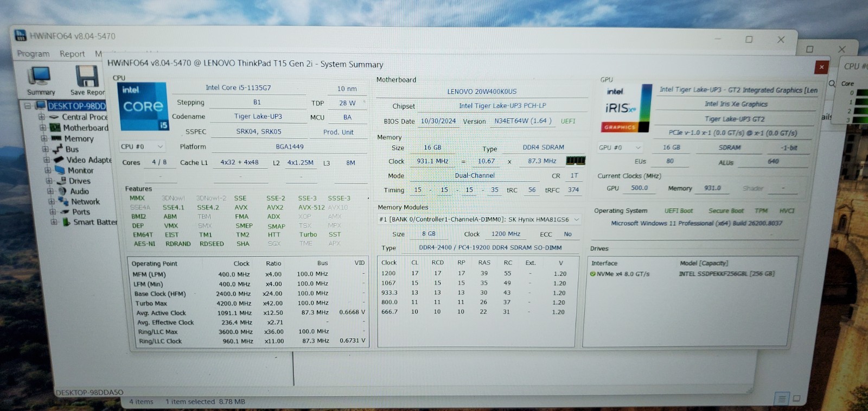Click the Intel Tiger Lake-UP3 PCH-LP chipset field
Screen dimensions: 868x411
tap(502, 105)
